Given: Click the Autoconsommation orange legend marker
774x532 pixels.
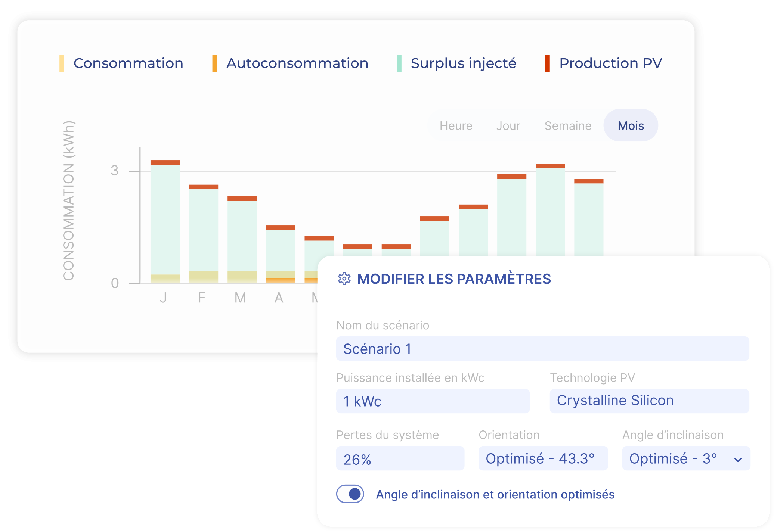Looking at the screenshot, I should (x=214, y=63).
